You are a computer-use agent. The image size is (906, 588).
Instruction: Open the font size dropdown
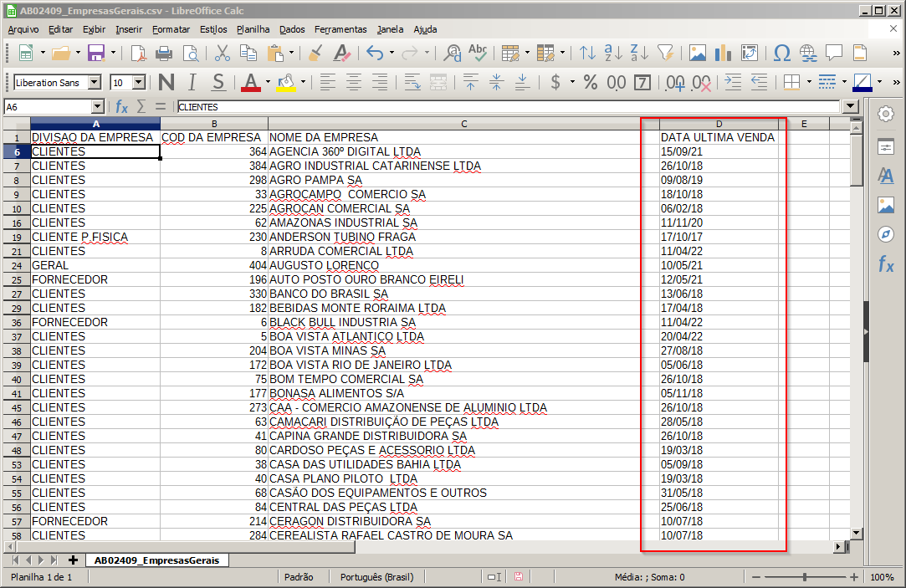[139, 83]
